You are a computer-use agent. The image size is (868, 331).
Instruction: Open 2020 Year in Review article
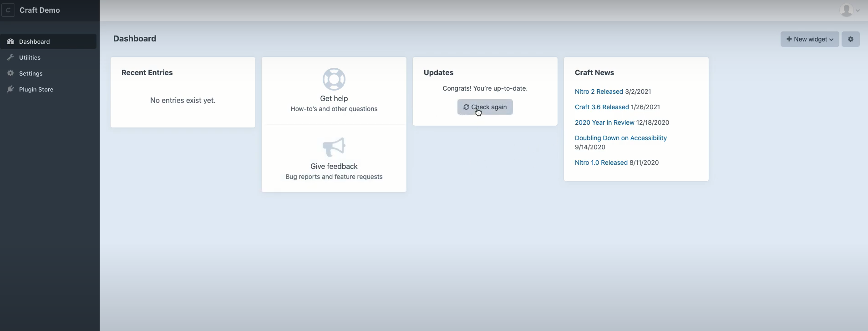604,122
